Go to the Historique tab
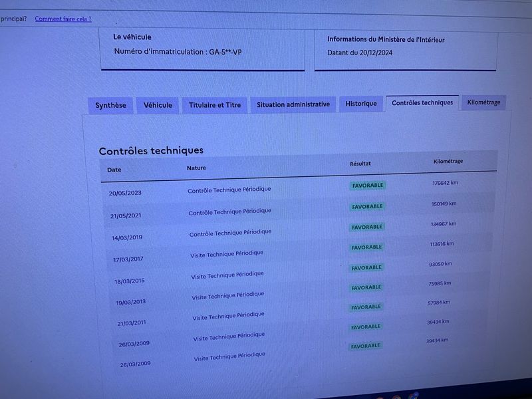532x399 pixels. pos(361,104)
